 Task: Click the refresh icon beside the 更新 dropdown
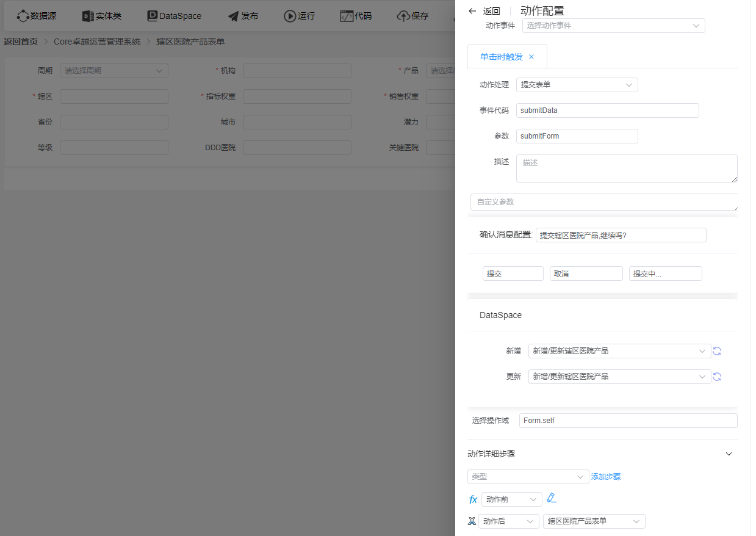718,377
